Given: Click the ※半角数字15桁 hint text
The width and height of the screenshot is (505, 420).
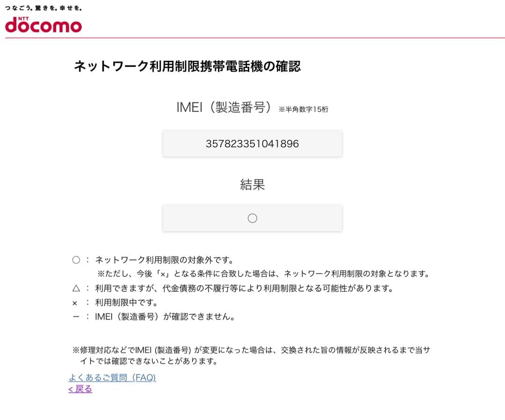Looking at the screenshot, I should pyautogui.click(x=303, y=109).
